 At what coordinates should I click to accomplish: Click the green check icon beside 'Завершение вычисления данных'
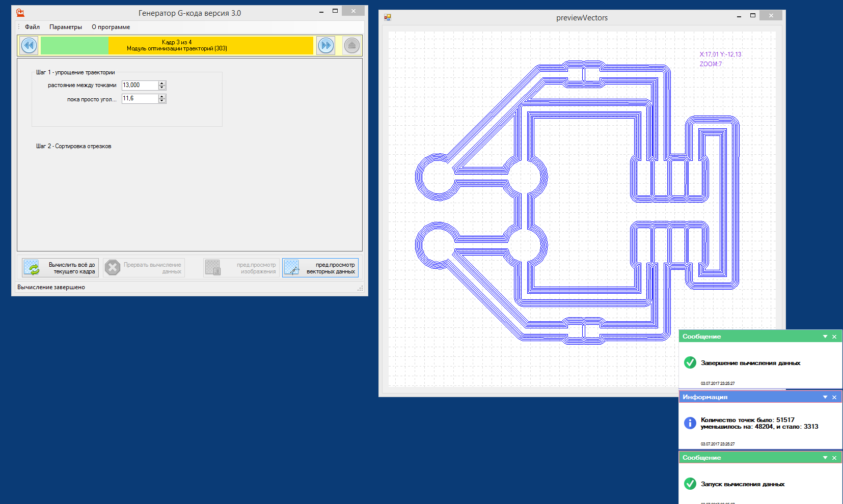pyautogui.click(x=690, y=362)
